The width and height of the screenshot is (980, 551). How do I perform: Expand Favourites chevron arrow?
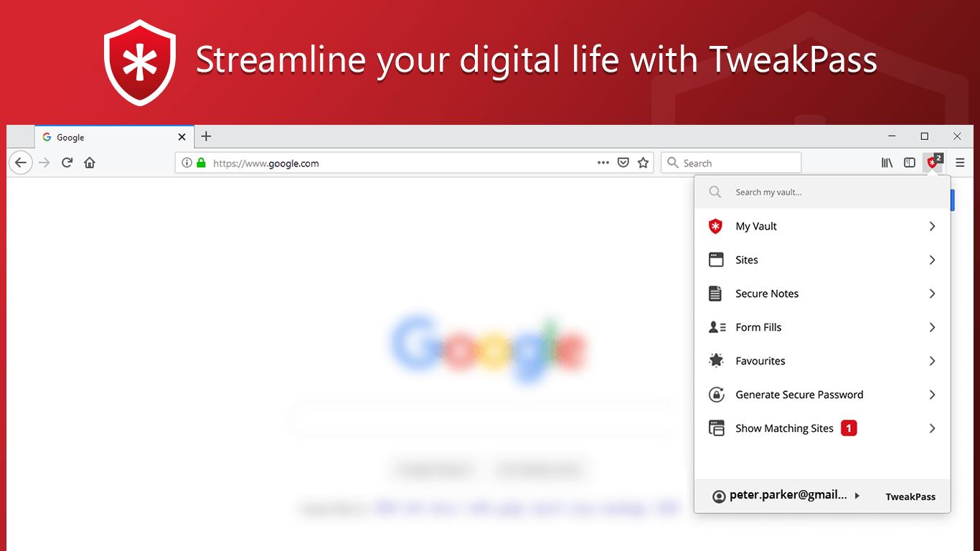932,361
